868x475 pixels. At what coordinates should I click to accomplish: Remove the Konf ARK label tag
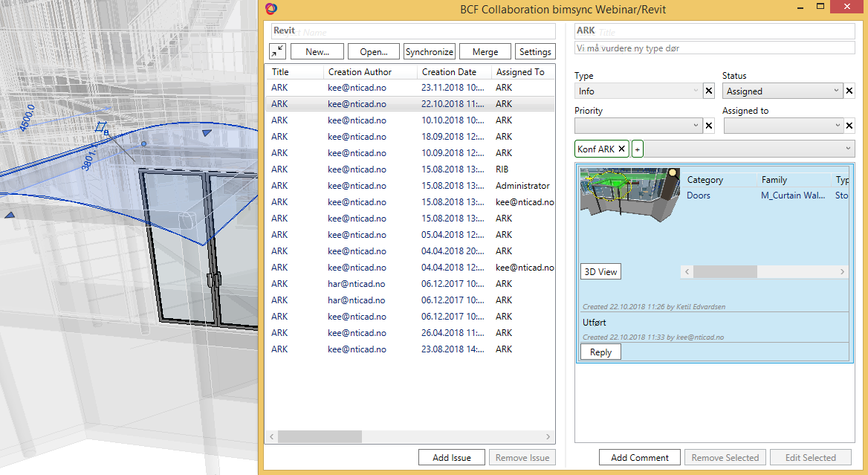(x=621, y=148)
